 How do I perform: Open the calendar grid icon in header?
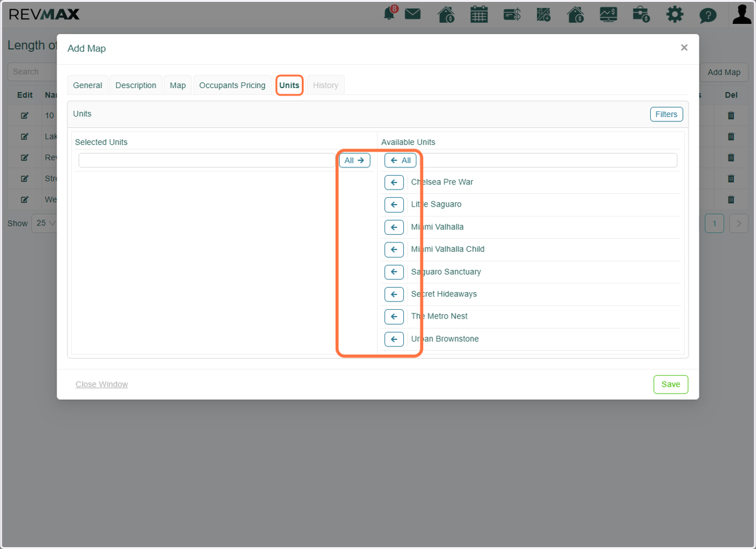coord(479,14)
